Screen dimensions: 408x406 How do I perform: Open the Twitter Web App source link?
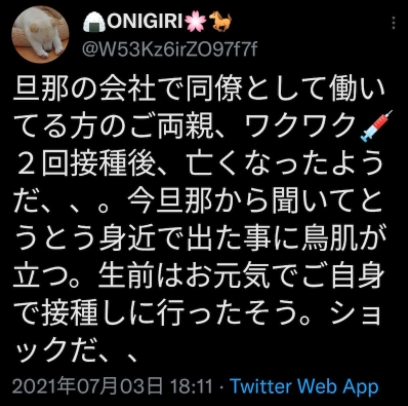click(x=304, y=387)
